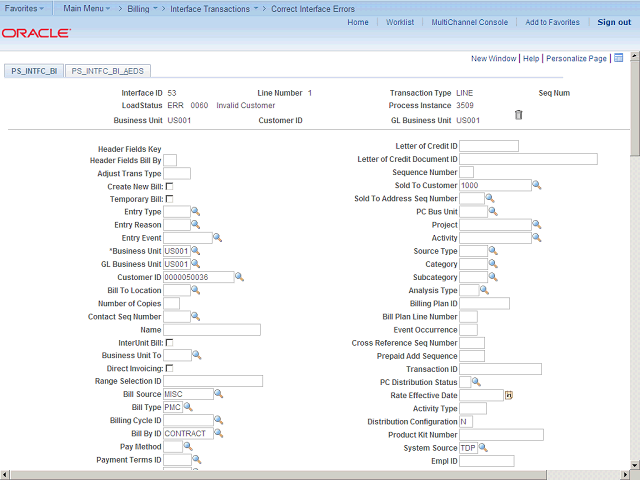The image size is (640, 480).
Task: Open lookup beside GL Business Unit field
Action: 196,264
